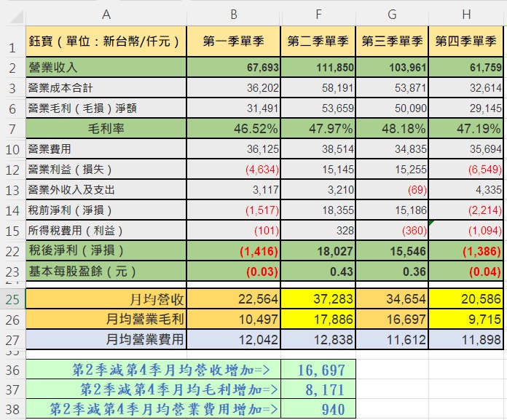Click the 基本每股盈餘（元）label cell
This screenshot has width=507, height=420.
[106, 271]
